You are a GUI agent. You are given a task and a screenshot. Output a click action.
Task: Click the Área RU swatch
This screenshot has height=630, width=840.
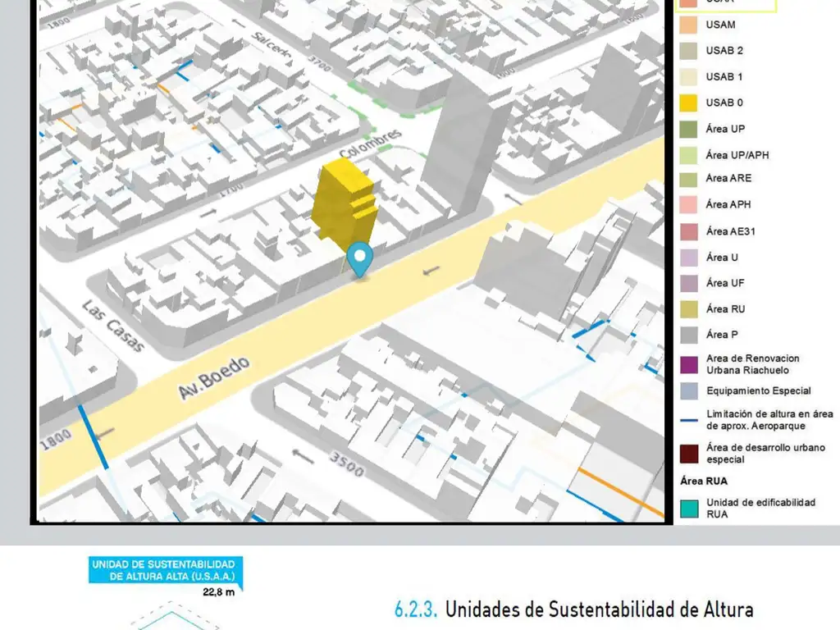click(x=688, y=309)
